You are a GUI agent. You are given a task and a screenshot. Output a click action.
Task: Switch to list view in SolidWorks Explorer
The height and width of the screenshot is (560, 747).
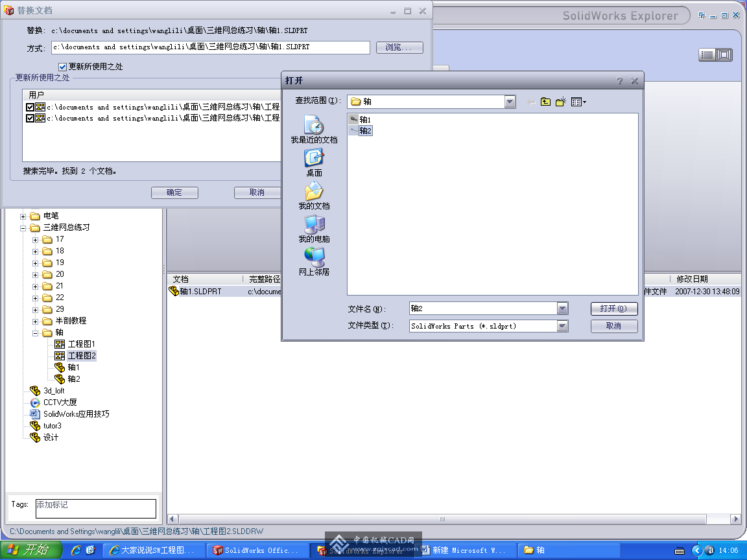tap(707, 55)
